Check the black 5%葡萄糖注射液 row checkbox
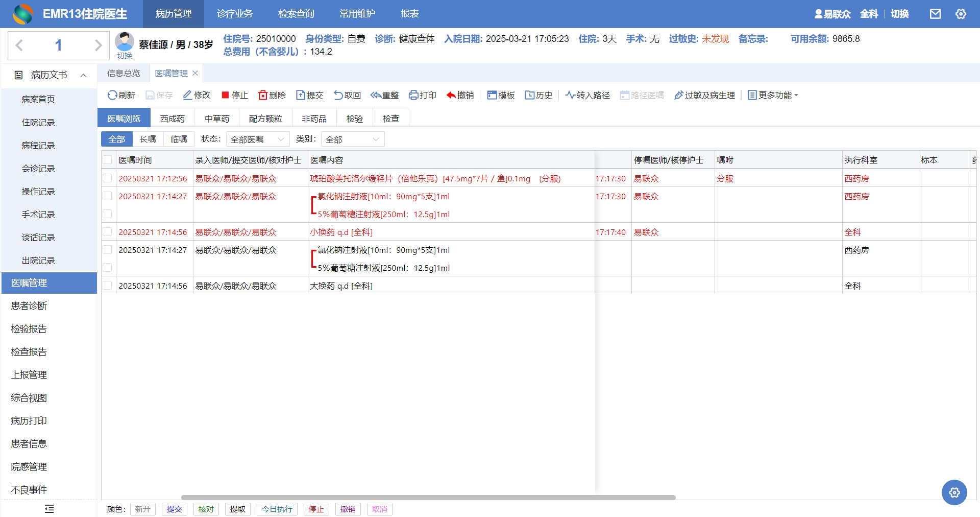 coord(107,268)
